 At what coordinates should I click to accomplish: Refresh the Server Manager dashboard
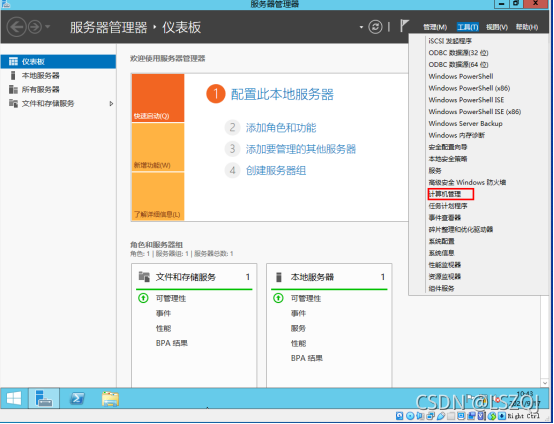tap(375, 27)
